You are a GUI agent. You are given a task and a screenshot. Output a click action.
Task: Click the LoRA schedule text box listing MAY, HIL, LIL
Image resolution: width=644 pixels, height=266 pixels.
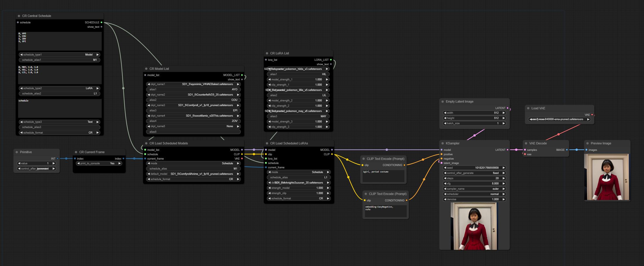(x=60, y=75)
